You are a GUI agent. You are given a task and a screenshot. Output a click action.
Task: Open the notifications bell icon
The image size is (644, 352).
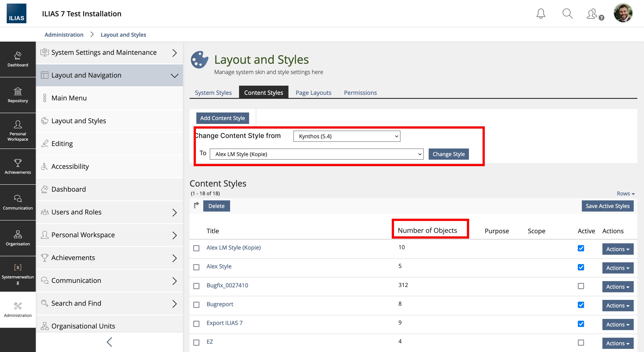[x=540, y=13]
